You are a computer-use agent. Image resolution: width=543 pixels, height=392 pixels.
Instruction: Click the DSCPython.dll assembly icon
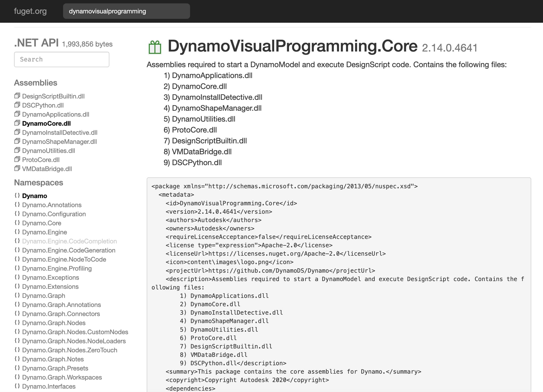tap(17, 105)
